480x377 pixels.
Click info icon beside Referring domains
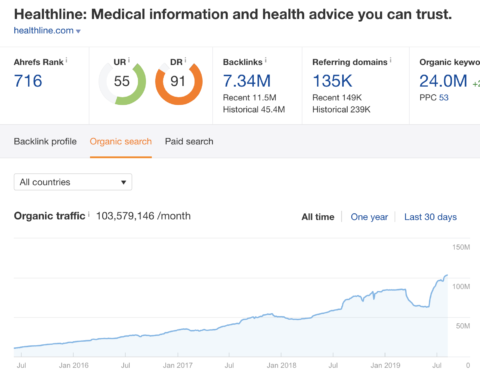point(390,60)
